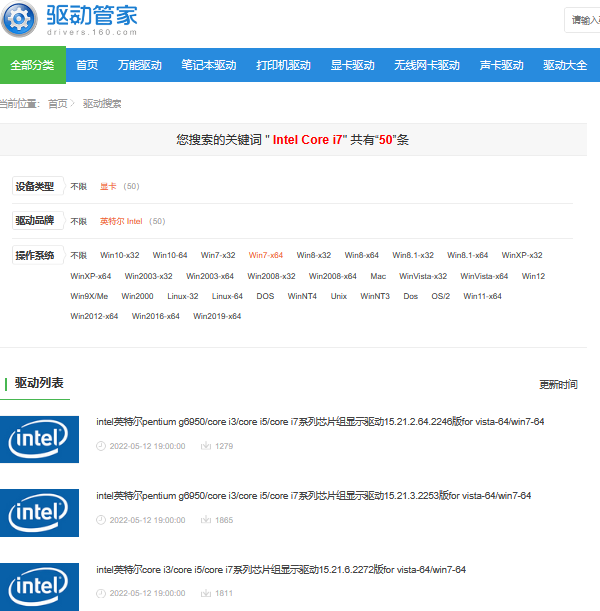The height and width of the screenshot is (611, 600).
Task: Filter by Win10-x32
Action: click(119, 255)
